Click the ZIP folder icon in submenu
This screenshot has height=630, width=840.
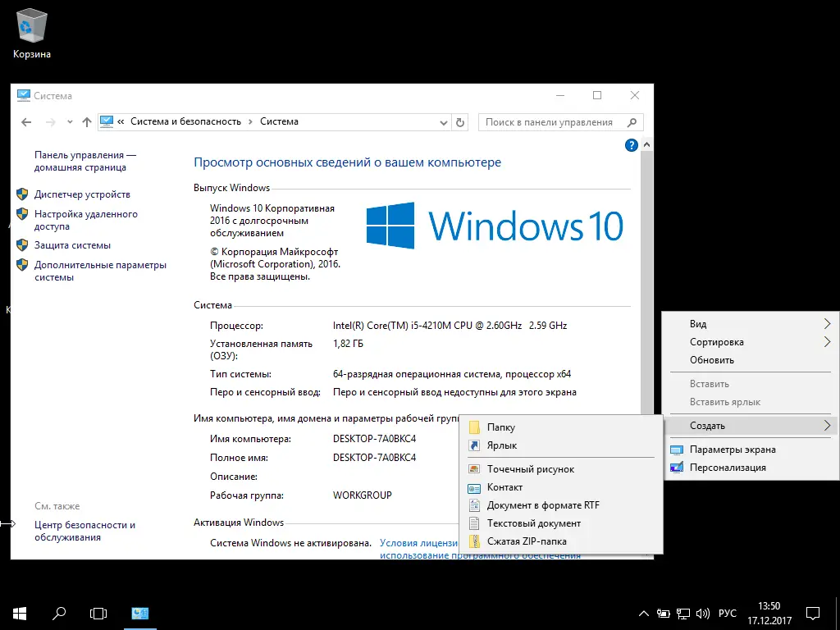[474, 541]
